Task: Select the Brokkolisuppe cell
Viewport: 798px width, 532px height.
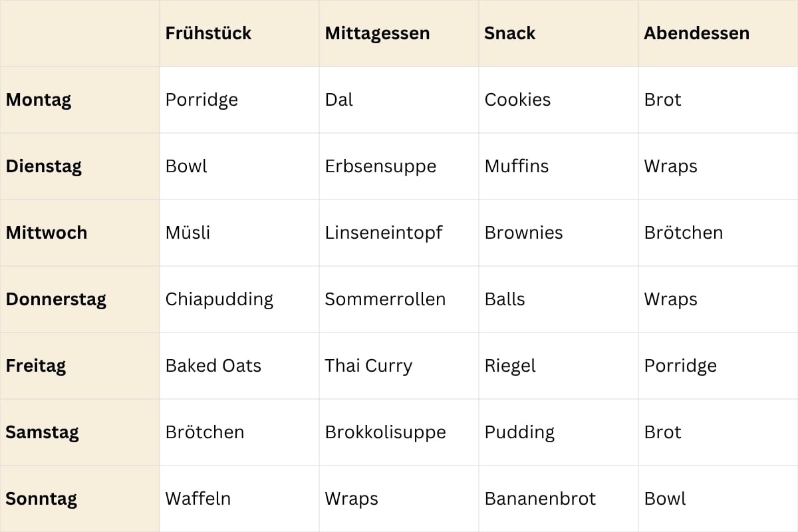Action: tap(385, 432)
